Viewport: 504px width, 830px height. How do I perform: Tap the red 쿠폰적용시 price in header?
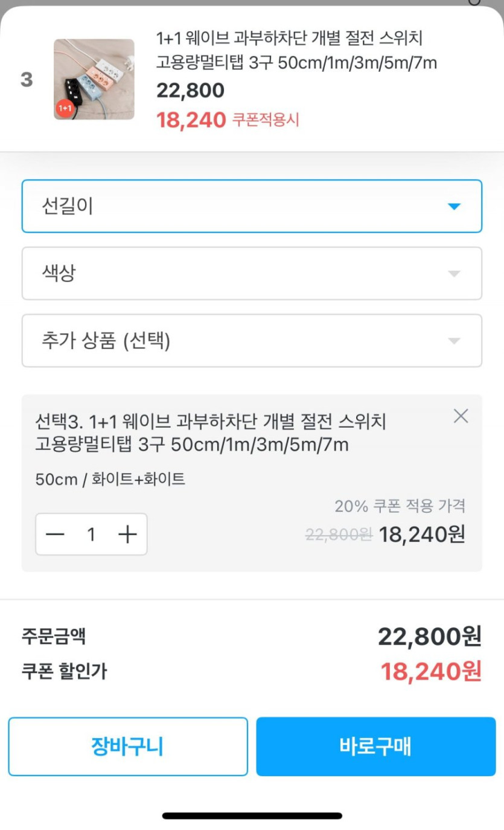pos(228,120)
